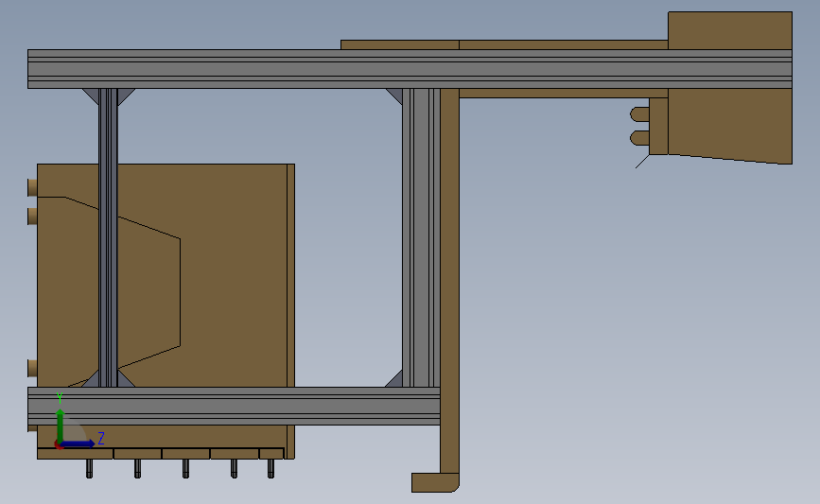
Task: Select the thick right vertical extrusion post
Action: [421, 237]
